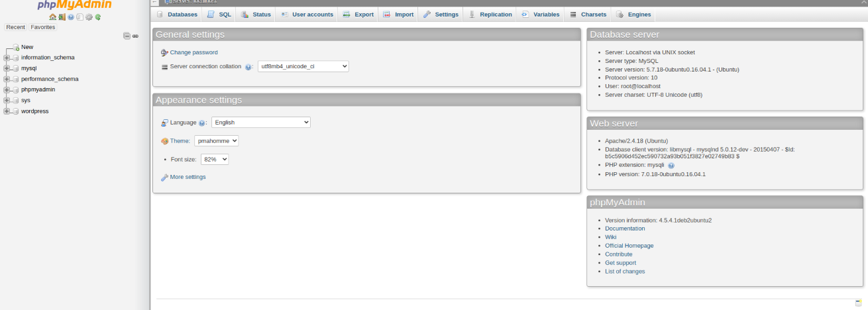
Task: Open the Contribute link
Action: coord(619,254)
